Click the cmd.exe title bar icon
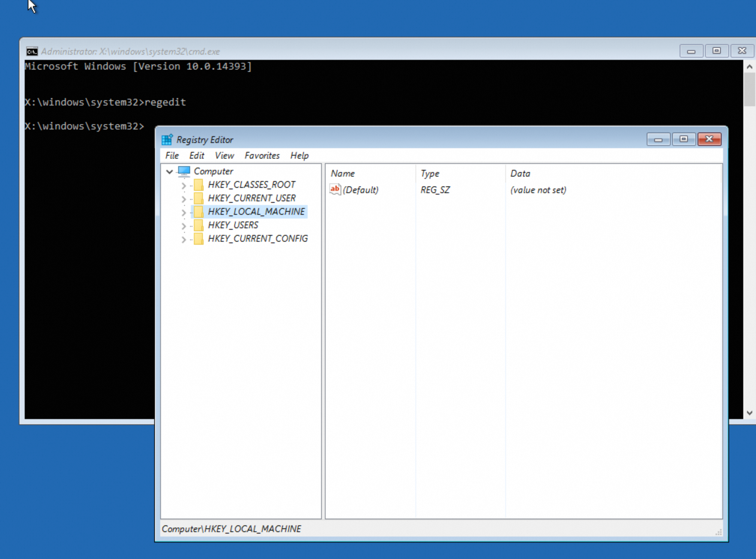Image resolution: width=756 pixels, height=559 pixels. 32,51
